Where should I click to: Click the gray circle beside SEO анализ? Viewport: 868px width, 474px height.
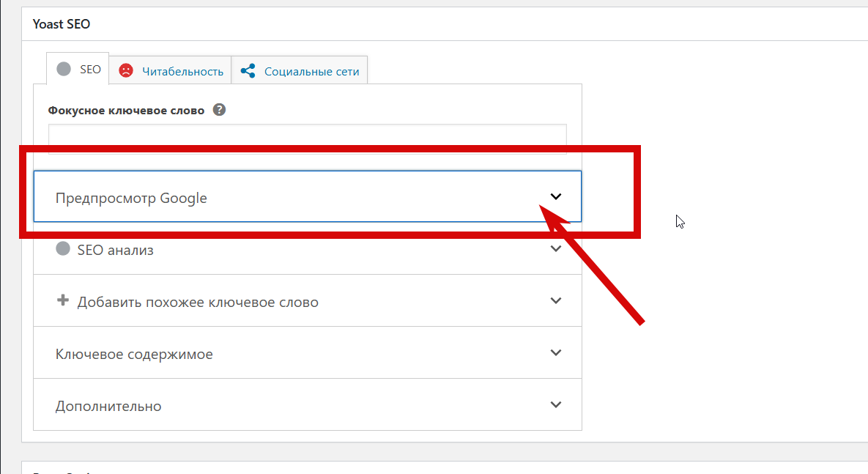click(x=63, y=248)
